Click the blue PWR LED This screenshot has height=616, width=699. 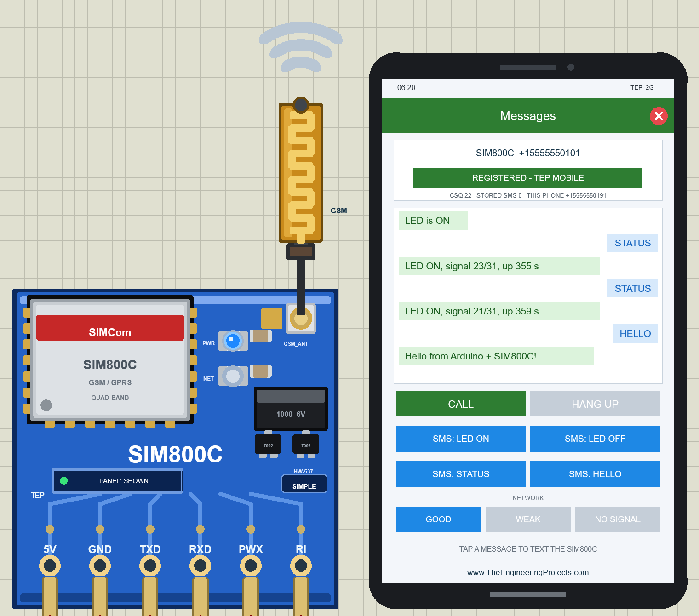pyautogui.click(x=233, y=341)
